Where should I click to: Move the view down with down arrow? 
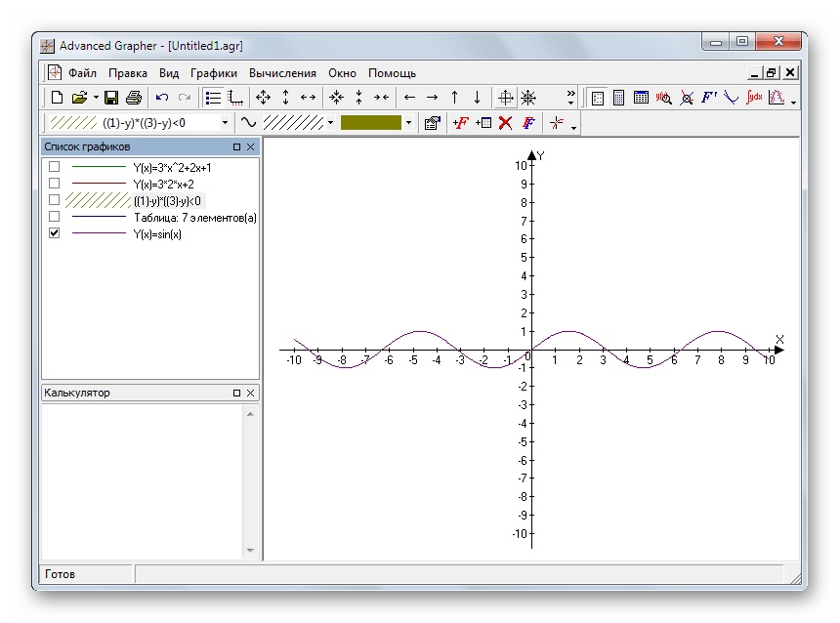point(477,98)
